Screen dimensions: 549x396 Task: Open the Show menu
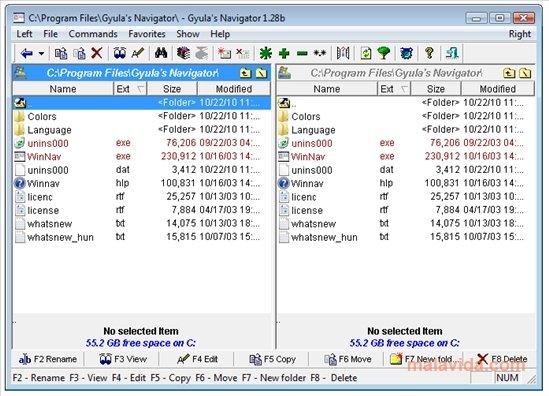click(188, 34)
